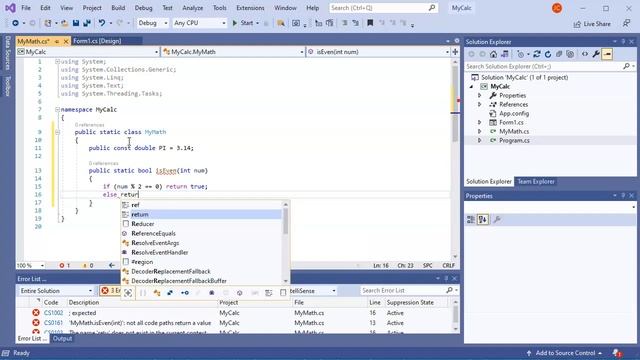Viewport: 640px width, 360px height.
Task: Toggle the highlighted Preview Selected Items button
Action: (x=607, y=54)
